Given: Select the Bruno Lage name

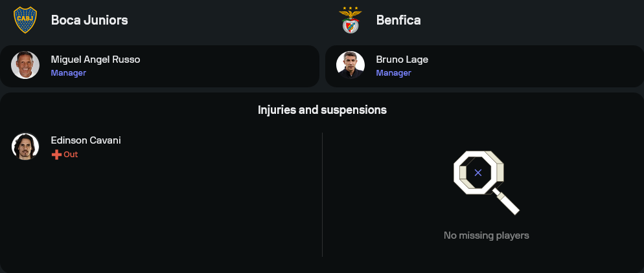Looking at the screenshot, I should 402,60.
